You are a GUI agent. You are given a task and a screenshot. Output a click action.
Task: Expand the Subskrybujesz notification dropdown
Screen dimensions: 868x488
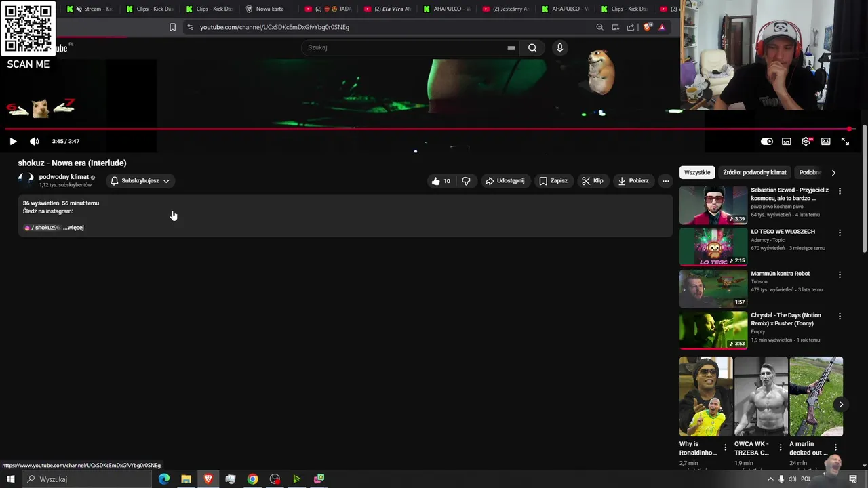140,181
